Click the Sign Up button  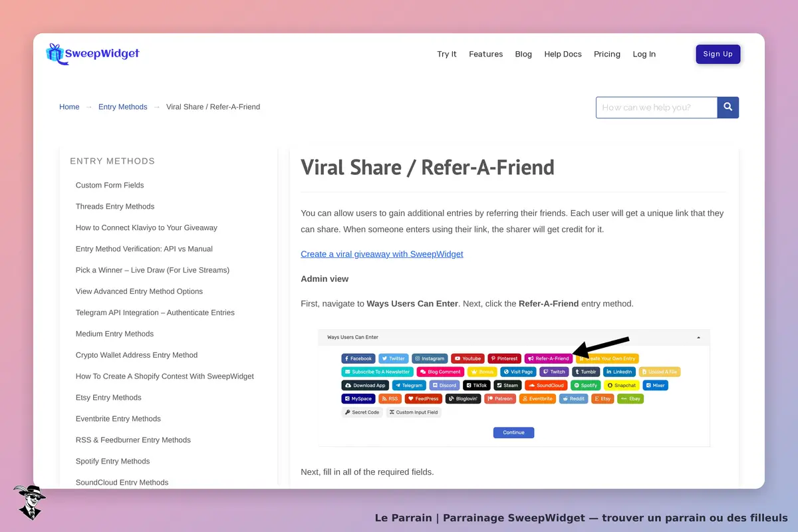[x=718, y=55]
